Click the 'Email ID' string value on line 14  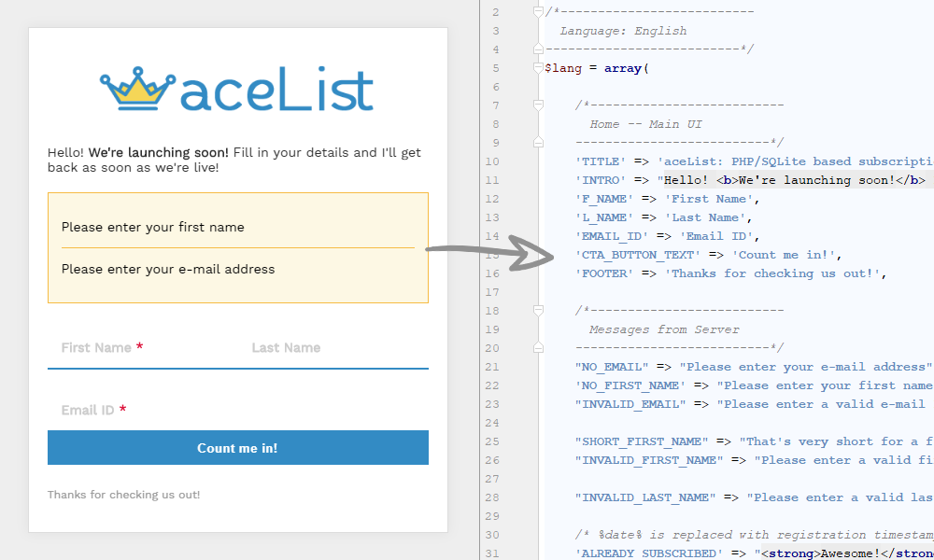click(716, 236)
